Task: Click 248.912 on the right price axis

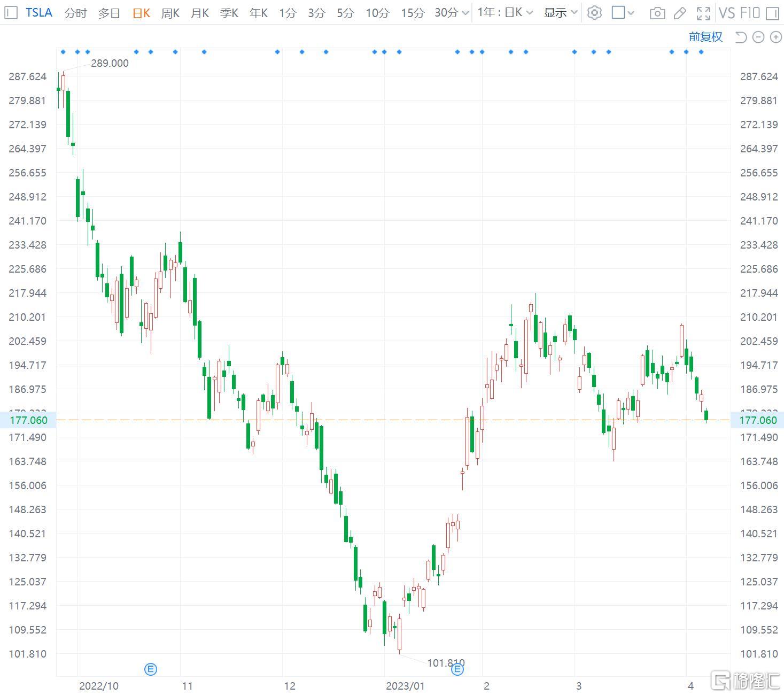Action: (759, 197)
